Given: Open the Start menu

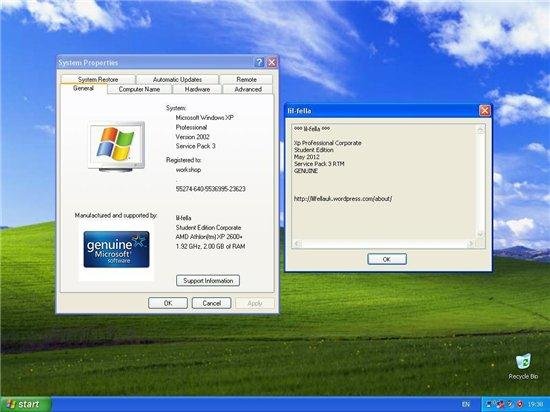Looking at the screenshot, I should (26, 404).
